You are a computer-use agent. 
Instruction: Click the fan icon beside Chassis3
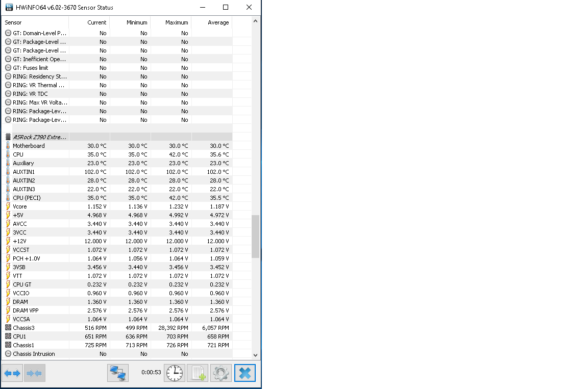click(8, 328)
